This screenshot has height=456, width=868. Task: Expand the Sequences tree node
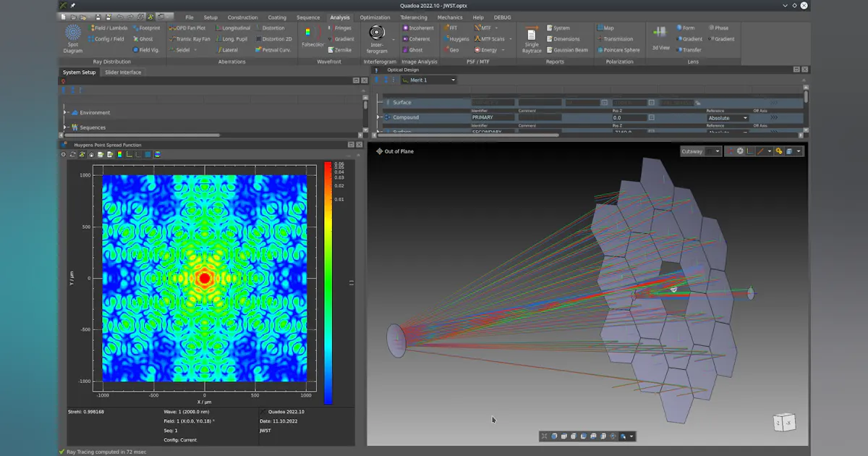65,127
